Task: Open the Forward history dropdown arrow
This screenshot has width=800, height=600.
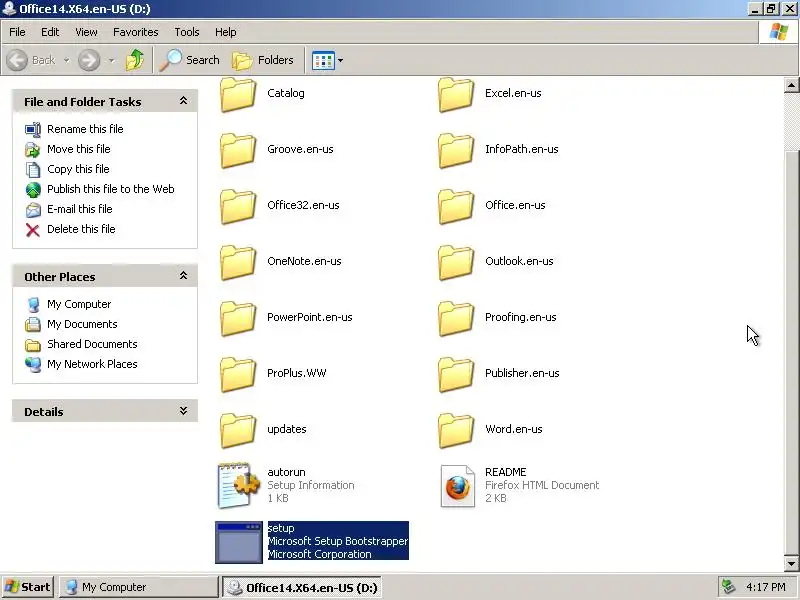Action: click(x=111, y=60)
